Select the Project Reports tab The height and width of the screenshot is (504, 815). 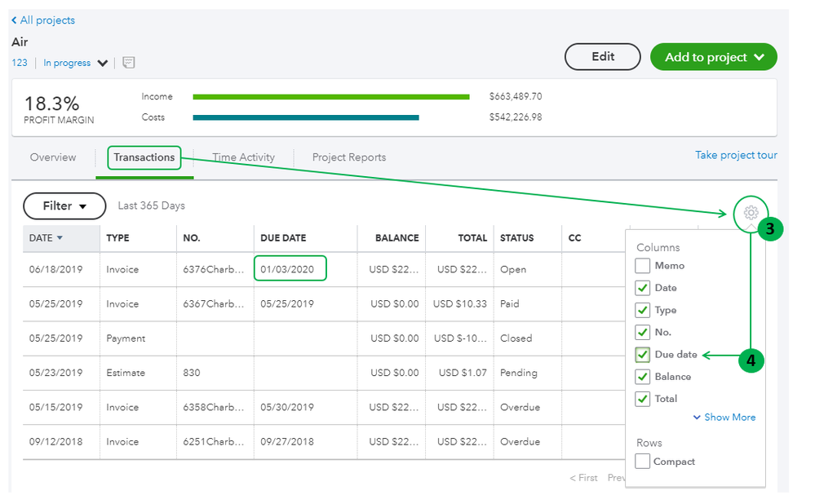(349, 157)
